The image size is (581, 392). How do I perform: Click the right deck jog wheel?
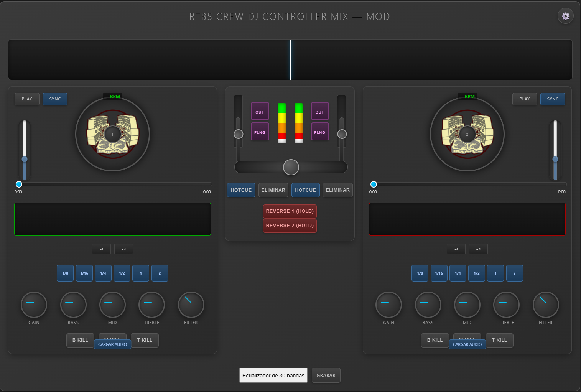(x=467, y=134)
